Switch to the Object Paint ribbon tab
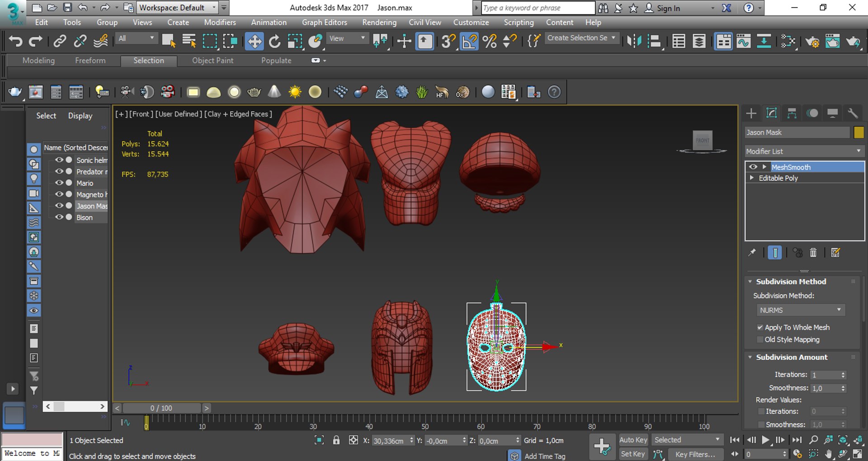Viewport: 868px width, 461px height. coord(212,61)
